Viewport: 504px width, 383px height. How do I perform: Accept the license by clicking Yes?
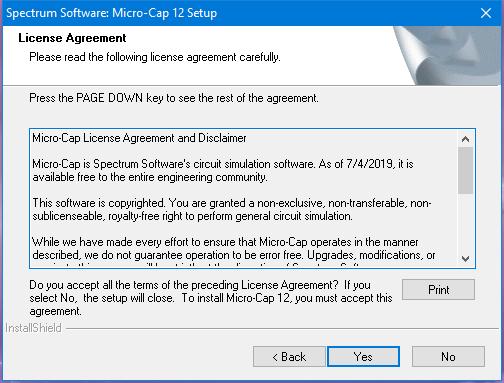pyautogui.click(x=363, y=357)
